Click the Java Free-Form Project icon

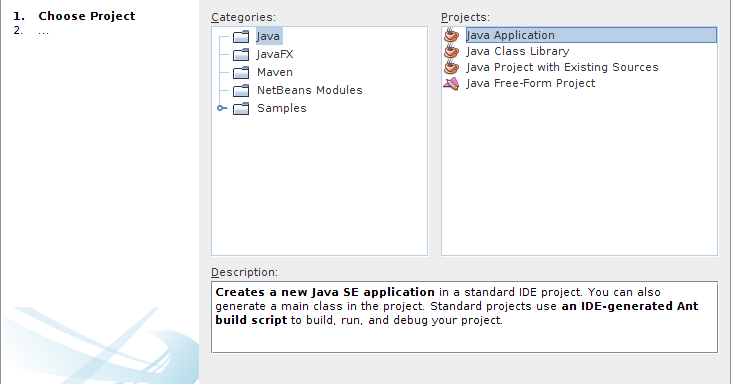[451, 83]
